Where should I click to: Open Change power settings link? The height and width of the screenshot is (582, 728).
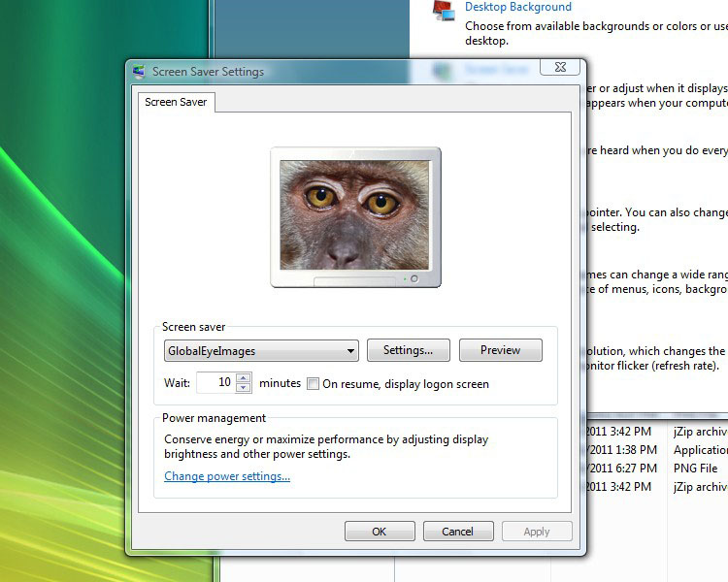pos(227,476)
